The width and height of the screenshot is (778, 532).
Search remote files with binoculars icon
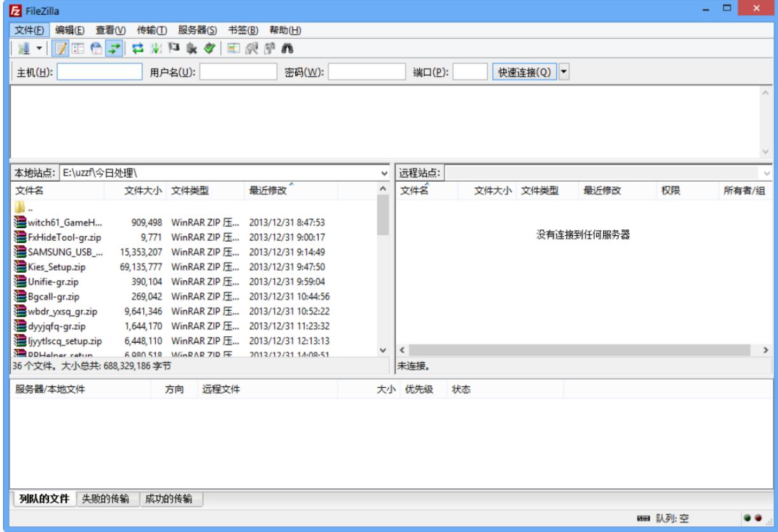[x=286, y=48]
